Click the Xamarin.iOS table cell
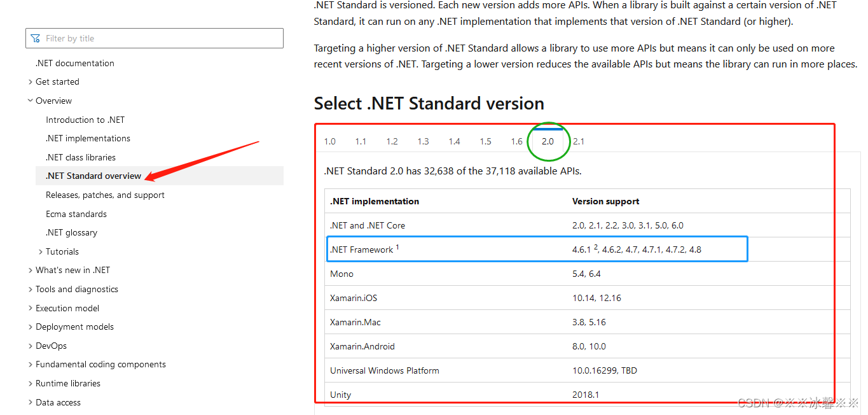 click(354, 298)
